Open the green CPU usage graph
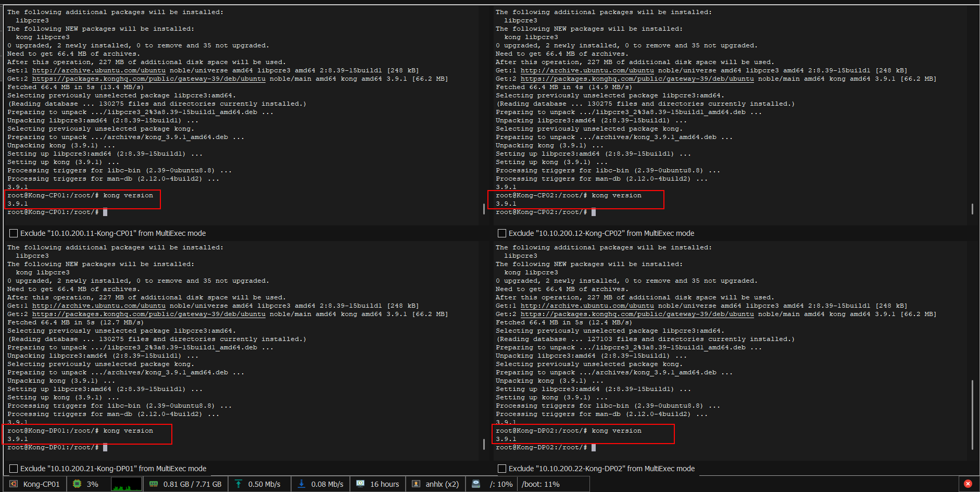This screenshot has height=492, width=980. tap(127, 484)
